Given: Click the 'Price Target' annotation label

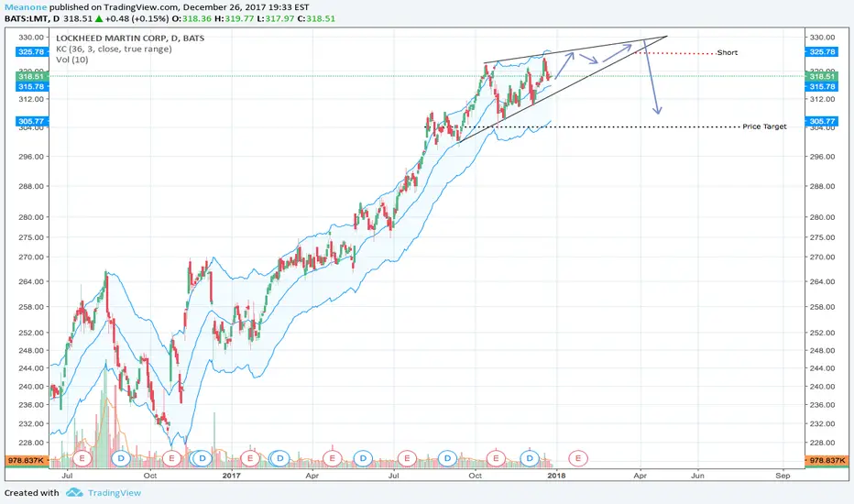Looking at the screenshot, I should coord(765,126).
